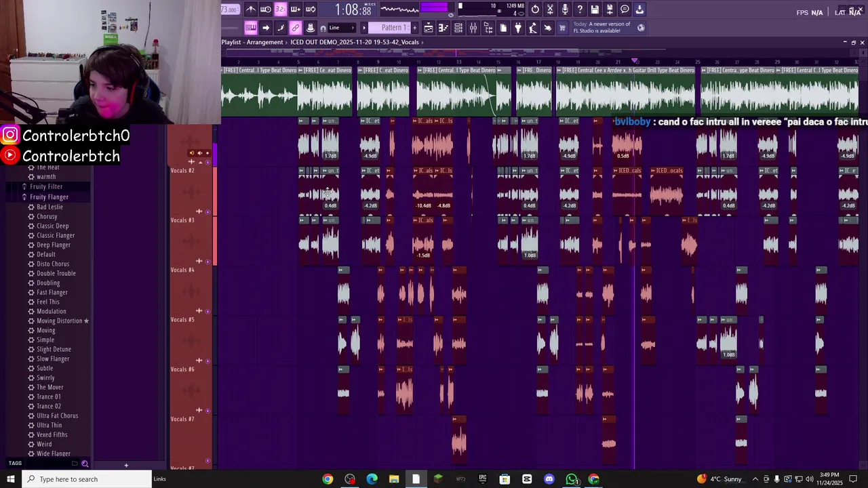
Task: Toggle the metronome icon in top toolbar
Action: [x=251, y=9]
